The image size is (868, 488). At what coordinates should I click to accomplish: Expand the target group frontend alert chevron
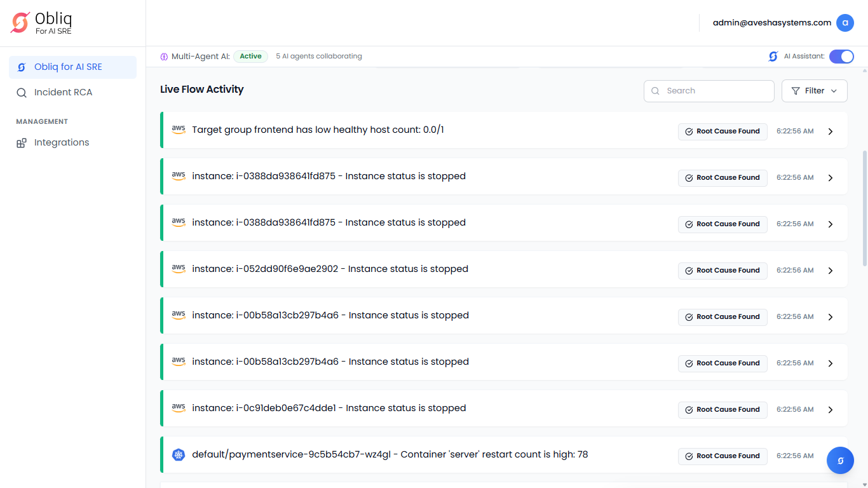[x=830, y=132]
